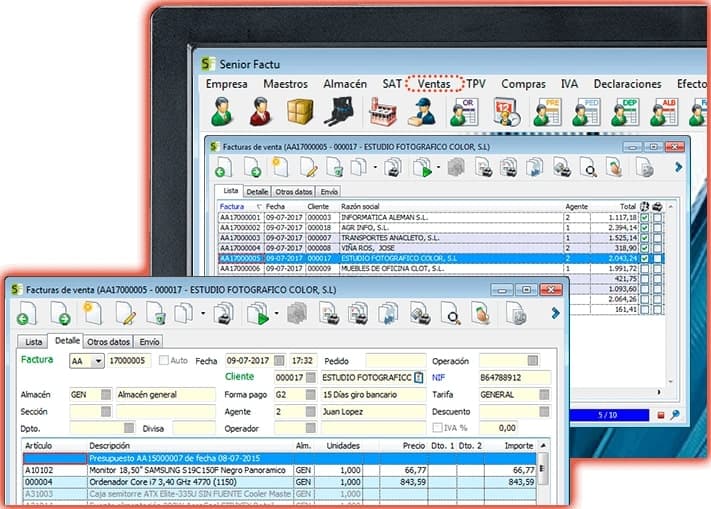This screenshot has width=711, height=509.
Task: Open Tarifa lookup button beside GENERAL
Action: pos(544,394)
